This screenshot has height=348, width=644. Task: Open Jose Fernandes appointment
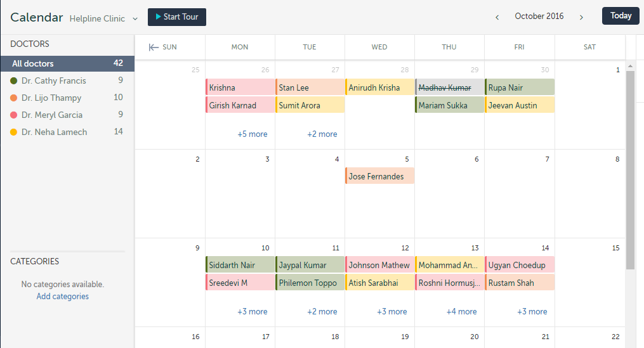379,176
